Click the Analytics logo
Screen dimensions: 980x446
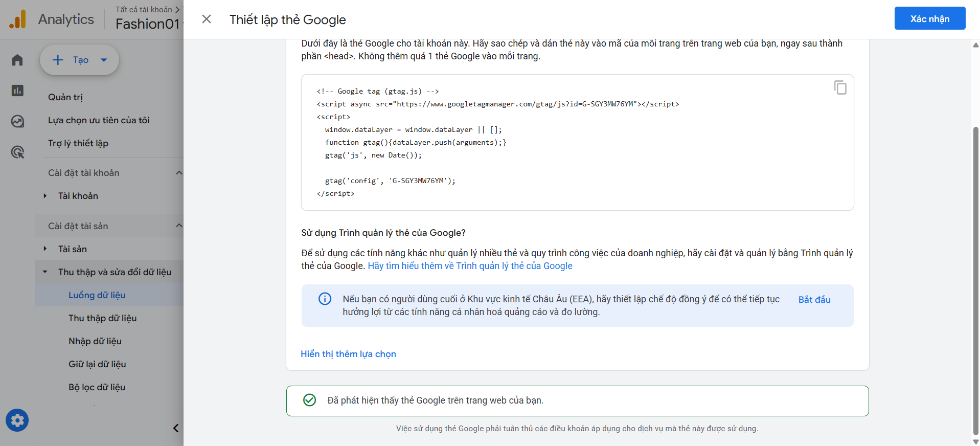[x=17, y=19]
